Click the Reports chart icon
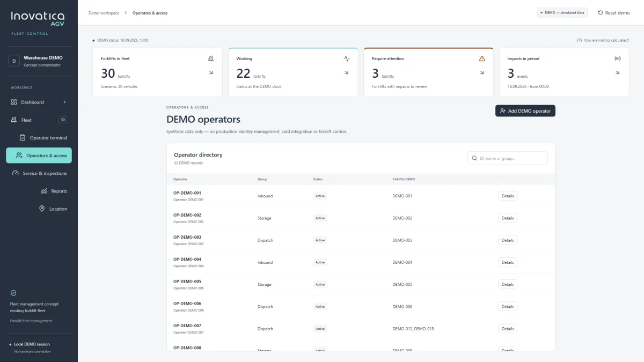 pyautogui.click(x=44, y=191)
